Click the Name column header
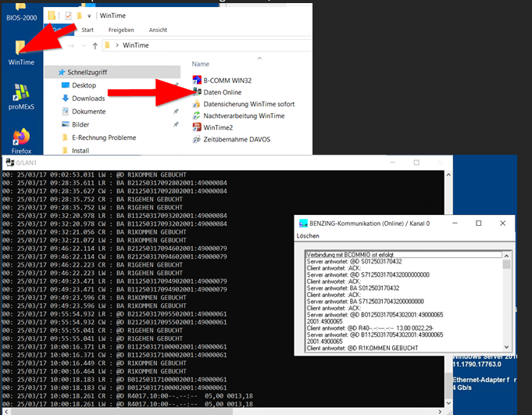This screenshot has height=415, width=532. click(201, 64)
